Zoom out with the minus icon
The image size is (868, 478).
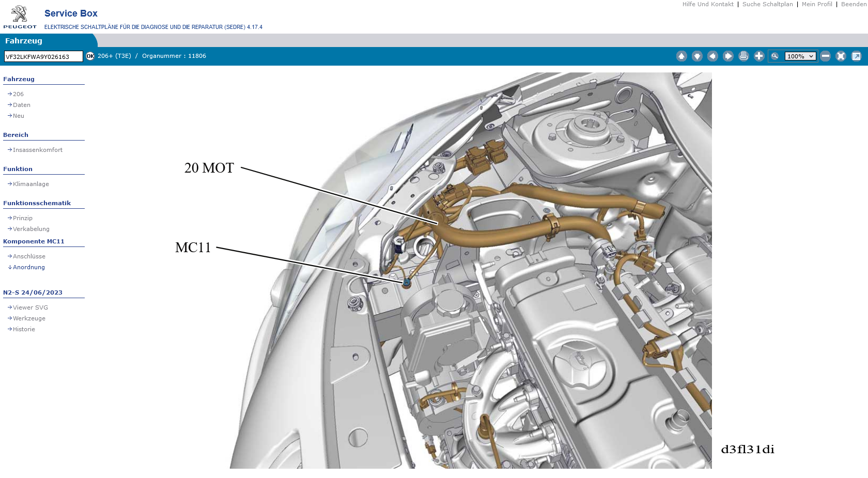point(826,56)
